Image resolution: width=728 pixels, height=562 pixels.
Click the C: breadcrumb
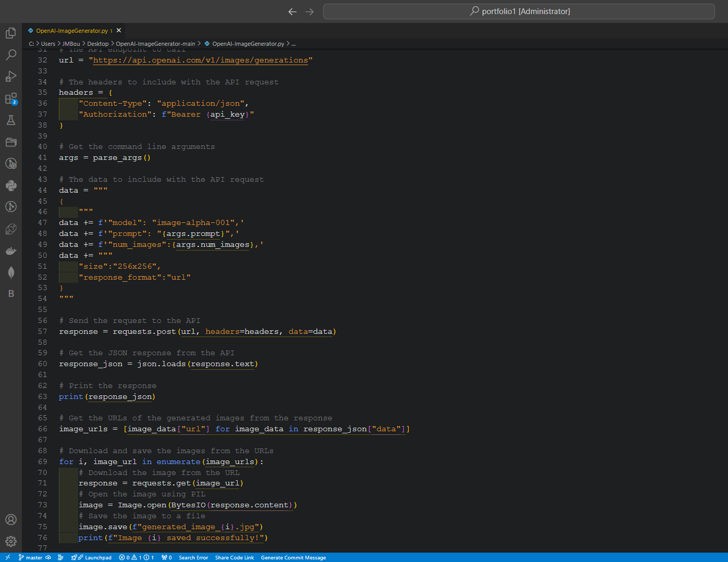pos(31,44)
